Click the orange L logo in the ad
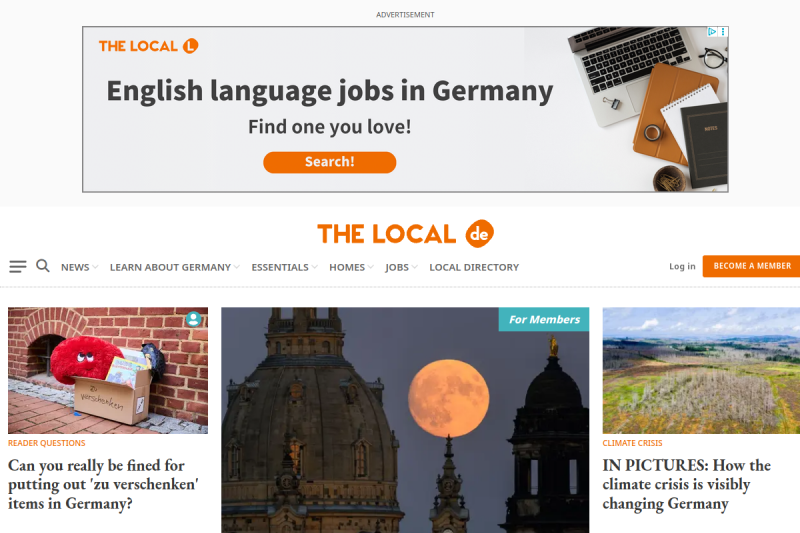 (x=190, y=46)
